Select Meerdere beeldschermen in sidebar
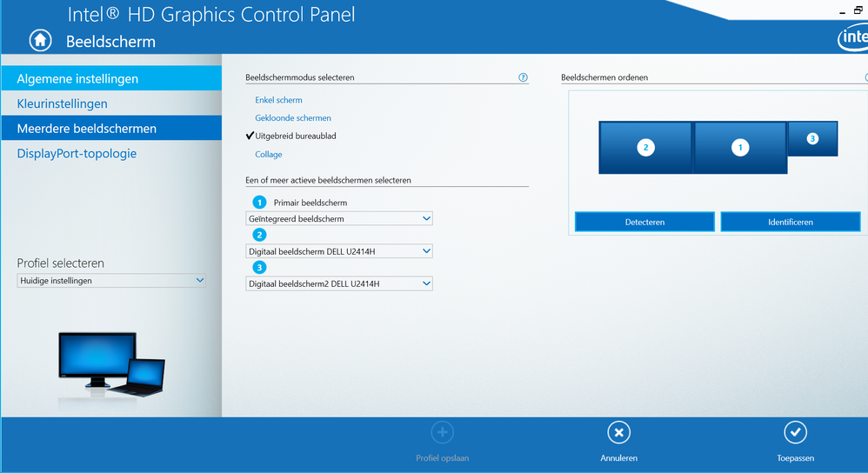This screenshot has height=473, width=868. point(111,129)
